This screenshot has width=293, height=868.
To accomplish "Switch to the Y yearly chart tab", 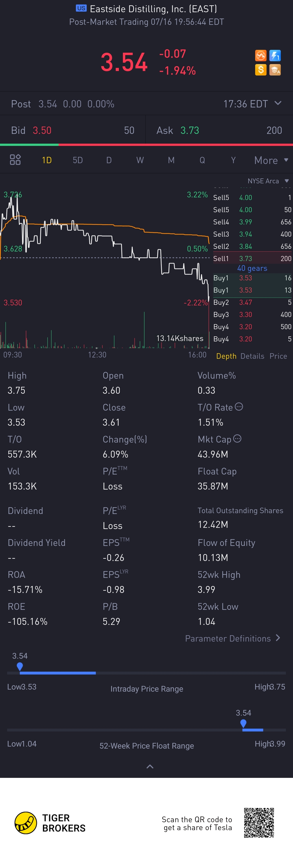I will (233, 160).
